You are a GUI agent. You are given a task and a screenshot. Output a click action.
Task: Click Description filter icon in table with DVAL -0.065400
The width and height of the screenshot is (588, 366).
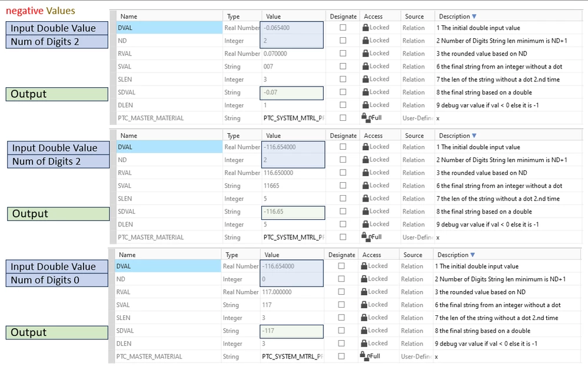pyautogui.click(x=474, y=17)
